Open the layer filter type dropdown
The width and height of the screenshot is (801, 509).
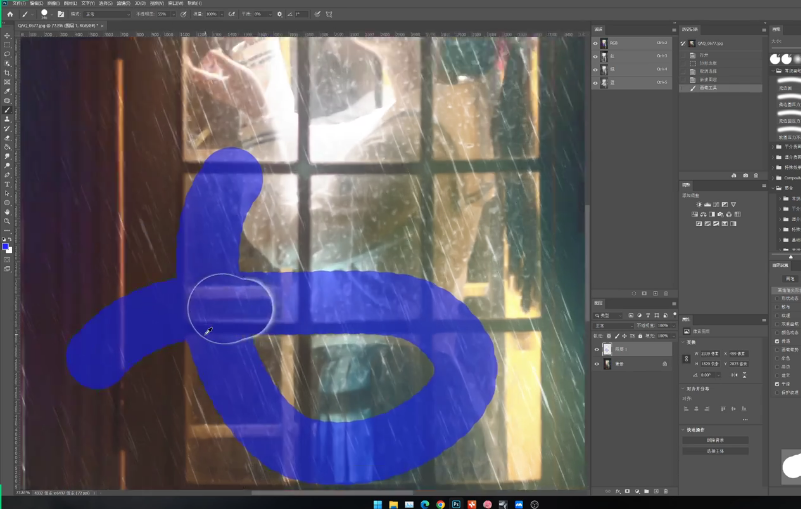pos(608,315)
